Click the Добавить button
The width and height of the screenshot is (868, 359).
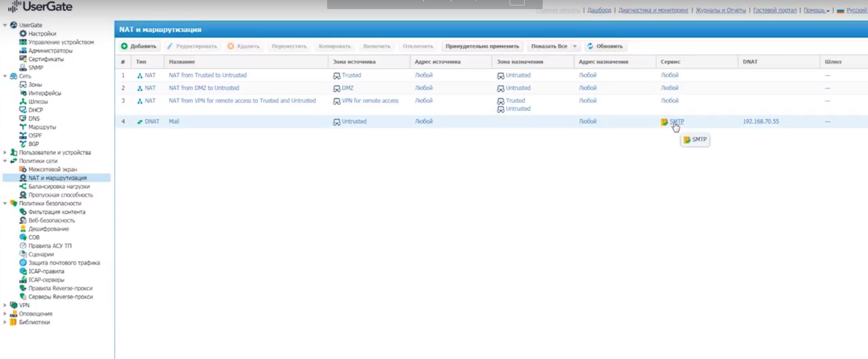click(x=139, y=46)
